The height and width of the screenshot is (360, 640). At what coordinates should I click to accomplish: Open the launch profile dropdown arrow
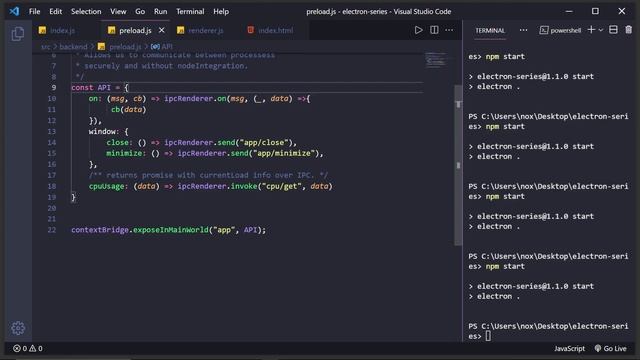601,30
